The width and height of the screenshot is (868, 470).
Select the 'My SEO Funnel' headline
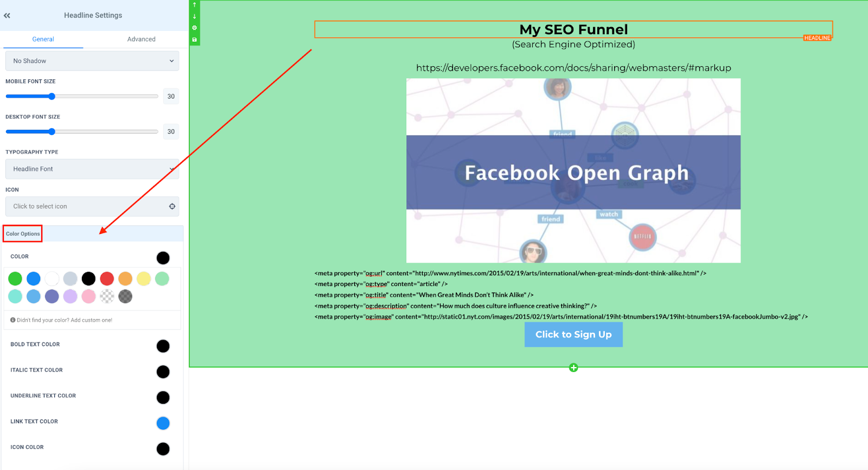[573, 29]
